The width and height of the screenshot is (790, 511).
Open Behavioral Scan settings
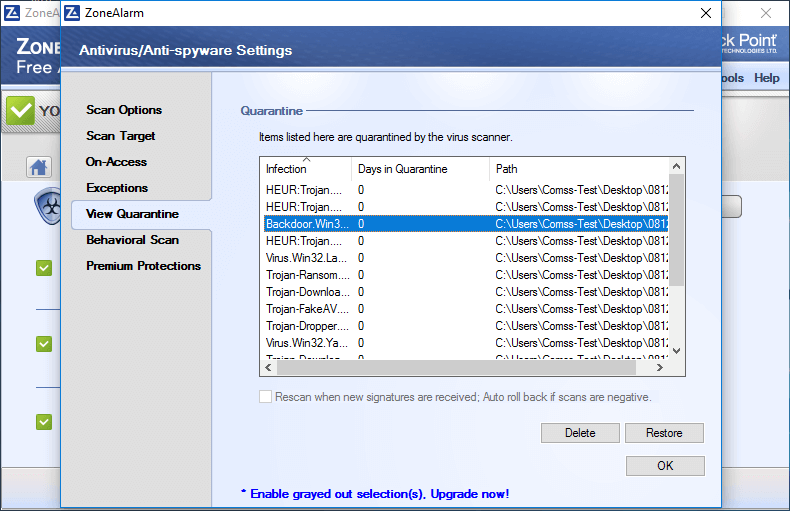pyautogui.click(x=133, y=240)
